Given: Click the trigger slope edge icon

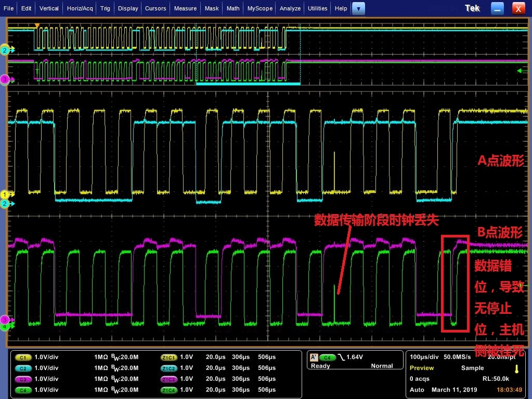Looking at the screenshot, I should (341, 357).
